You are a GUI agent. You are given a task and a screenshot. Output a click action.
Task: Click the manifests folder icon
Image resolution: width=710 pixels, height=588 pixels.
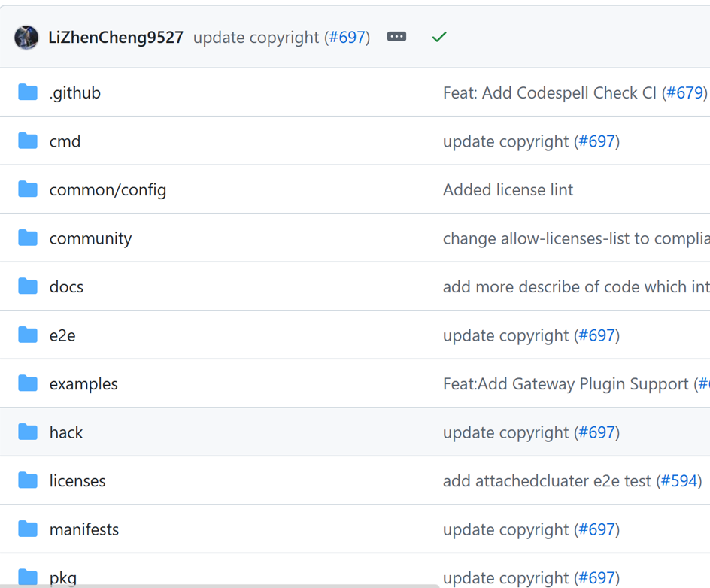[x=28, y=529]
